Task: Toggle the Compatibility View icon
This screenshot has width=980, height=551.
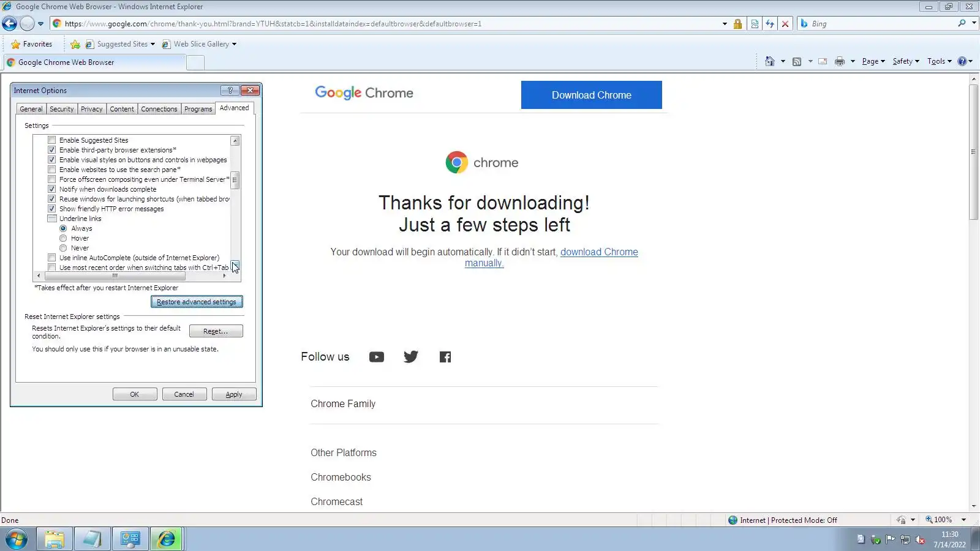Action: (755, 24)
